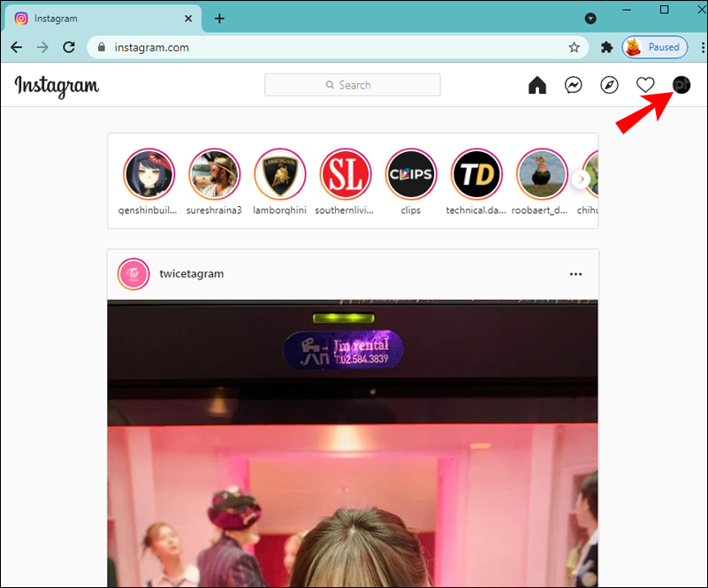Screen dimensions: 708x588
Task: Open Messenger direct messages icon
Action: click(573, 85)
